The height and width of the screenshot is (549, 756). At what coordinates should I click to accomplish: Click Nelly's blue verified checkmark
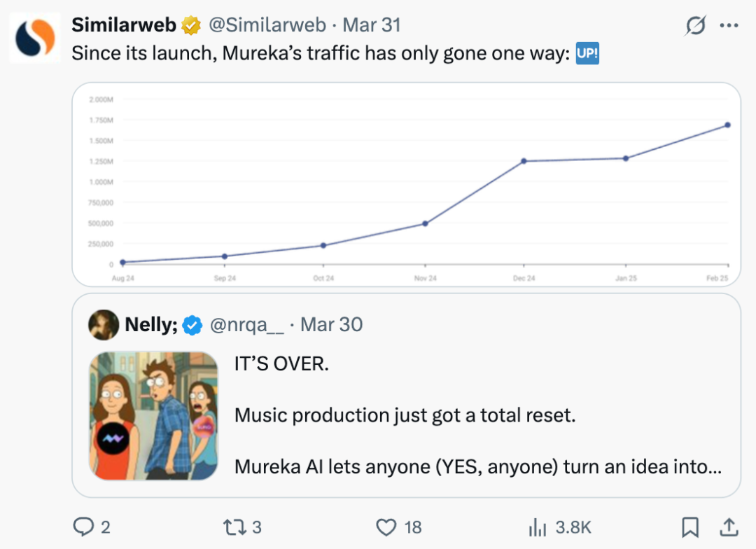192,325
